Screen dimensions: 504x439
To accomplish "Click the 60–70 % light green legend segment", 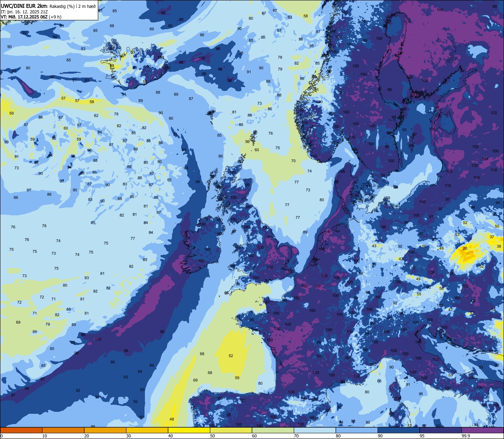I will (273, 430).
